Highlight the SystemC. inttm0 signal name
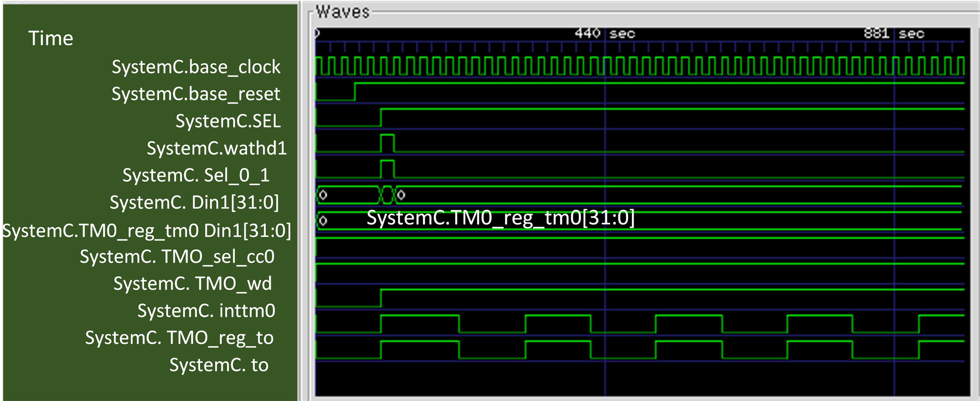Viewport: 980px width, 401px height. pyautogui.click(x=206, y=311)
